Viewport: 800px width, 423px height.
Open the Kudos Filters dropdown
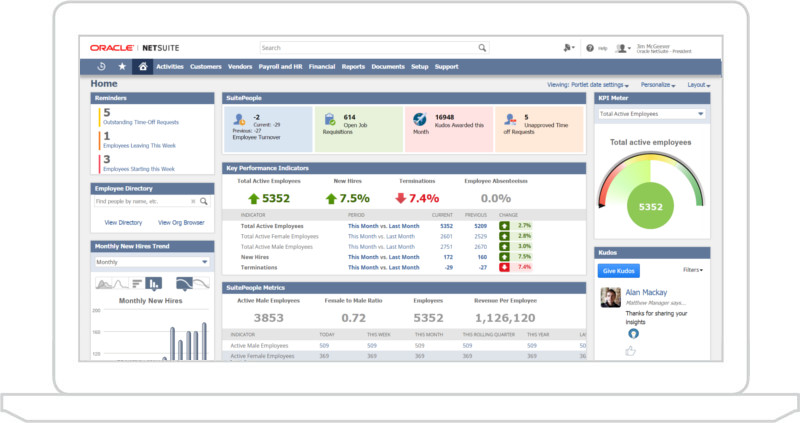pyautogui.click(x=693, y=270)
